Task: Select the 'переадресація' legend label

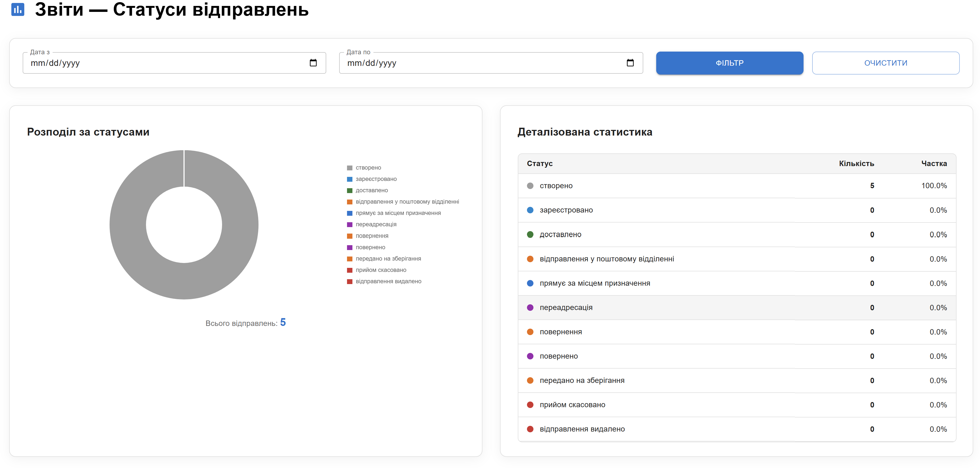Action: coord(376,224)
